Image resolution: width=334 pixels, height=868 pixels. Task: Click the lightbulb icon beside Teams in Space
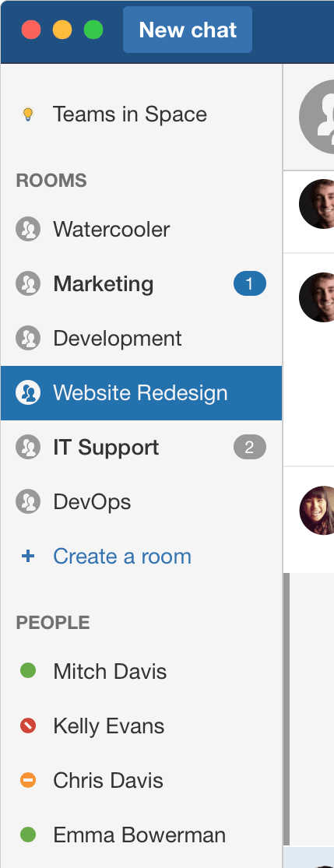(28, 114)
